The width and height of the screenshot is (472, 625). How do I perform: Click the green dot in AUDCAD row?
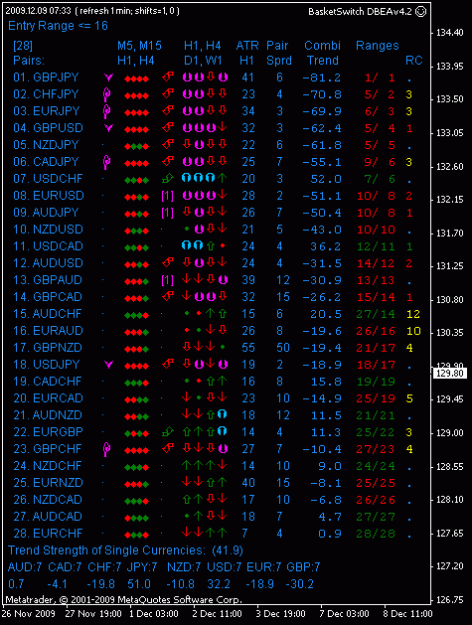tap(187, 516)
